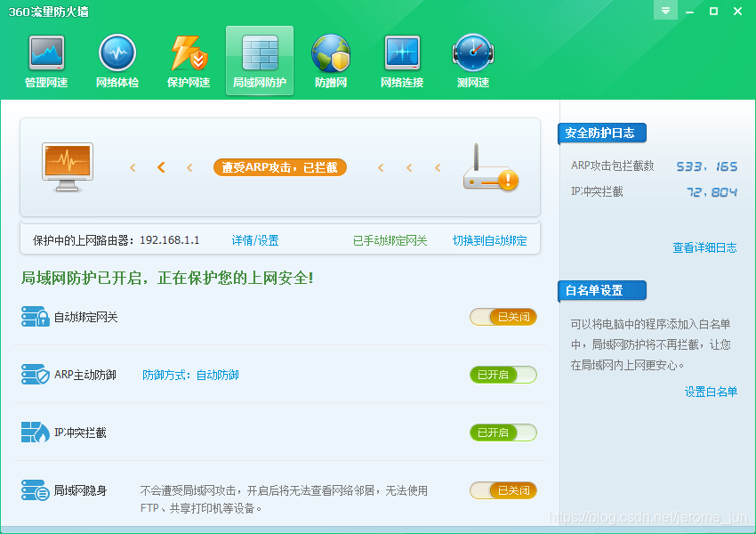The height and width of the screenshot is (534, 756).
Task: Click the router warning icon
Action: pyautogui.click(x=490, y=167)
